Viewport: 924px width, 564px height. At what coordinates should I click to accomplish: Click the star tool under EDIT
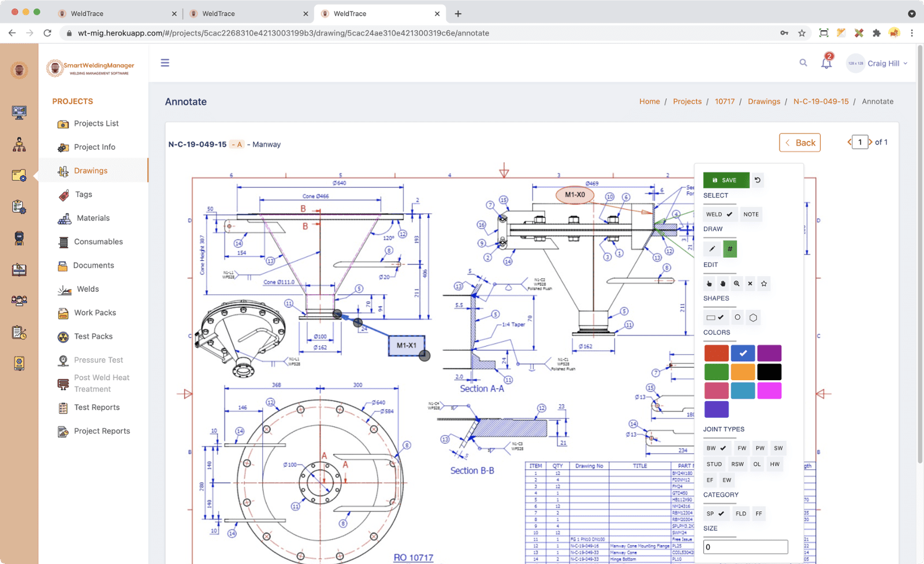763,284
